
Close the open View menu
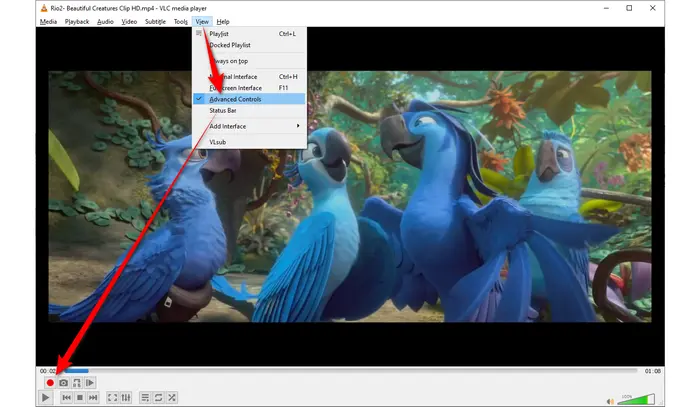[202, 21]
